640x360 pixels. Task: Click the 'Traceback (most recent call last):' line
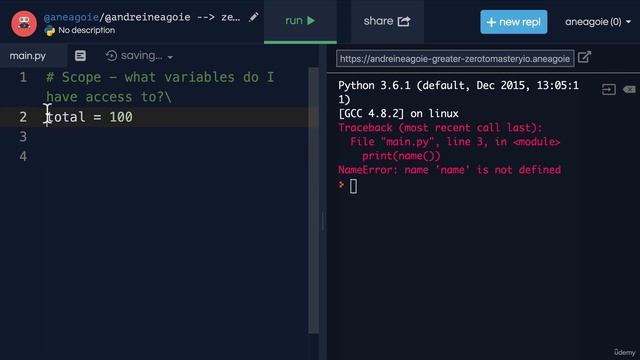[440, 128]
